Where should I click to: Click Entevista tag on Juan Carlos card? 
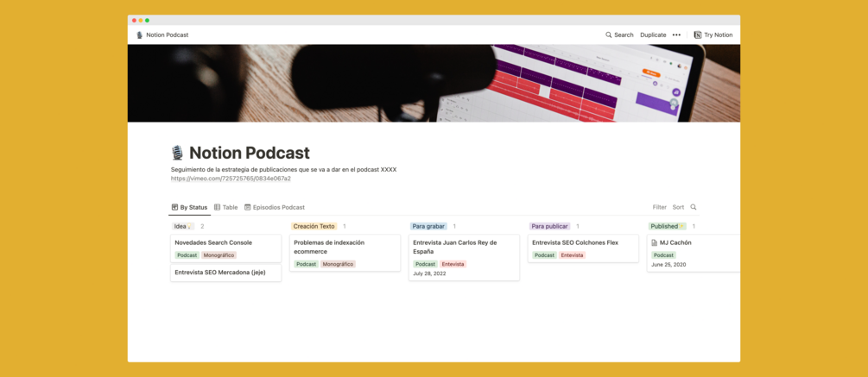tap(453, 264)
